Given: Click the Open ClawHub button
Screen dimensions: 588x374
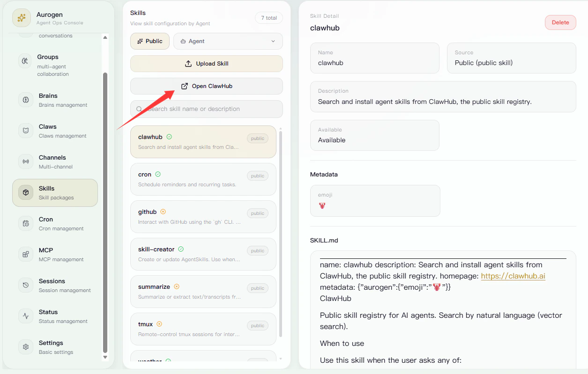Looking at the screenshot, I should point(207,86).
